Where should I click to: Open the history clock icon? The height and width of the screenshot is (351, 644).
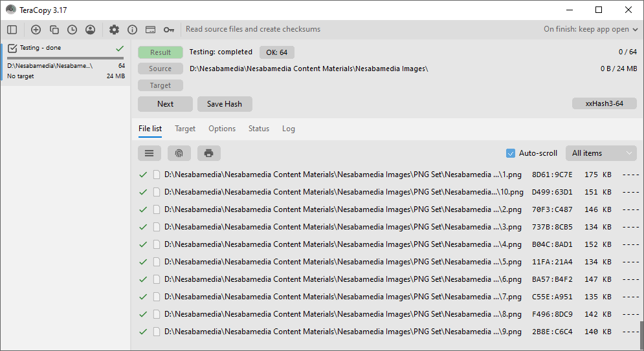point(72,29)
